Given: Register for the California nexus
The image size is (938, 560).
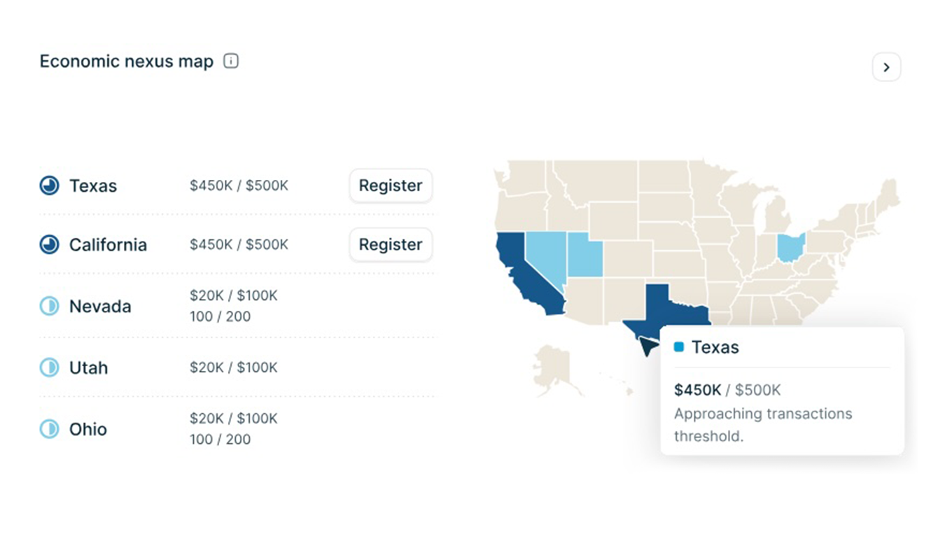Looking at the screenshot, I should (x=391, y=244).
